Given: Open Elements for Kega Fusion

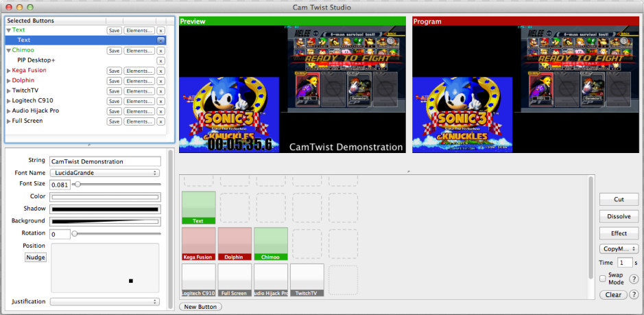Looking at the screenshot, I should [139, 71].
